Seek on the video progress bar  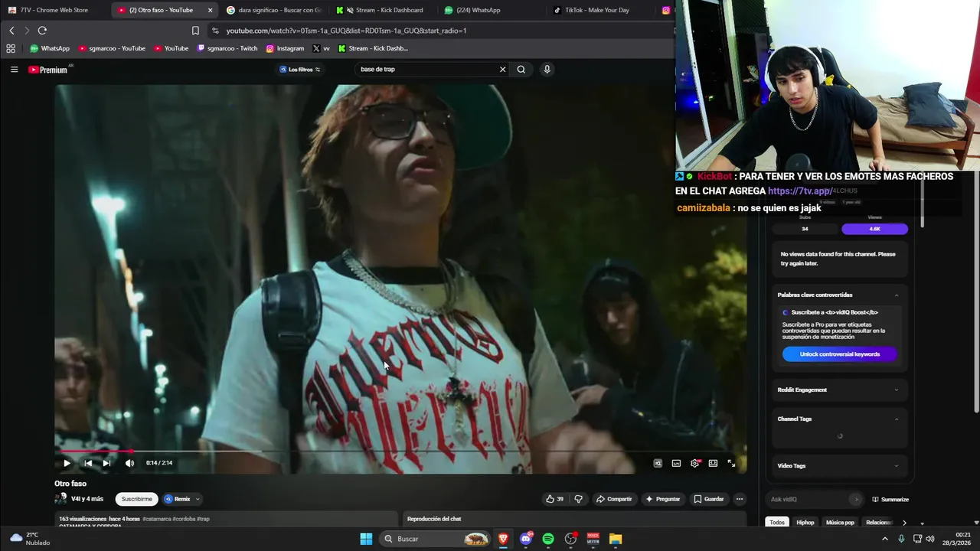click(400, 452)
